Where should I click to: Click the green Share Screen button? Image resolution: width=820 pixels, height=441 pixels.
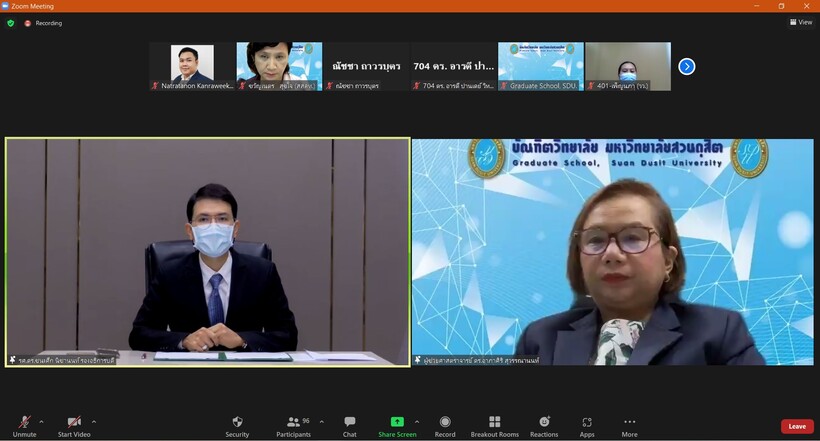click(x=397, y=426)
